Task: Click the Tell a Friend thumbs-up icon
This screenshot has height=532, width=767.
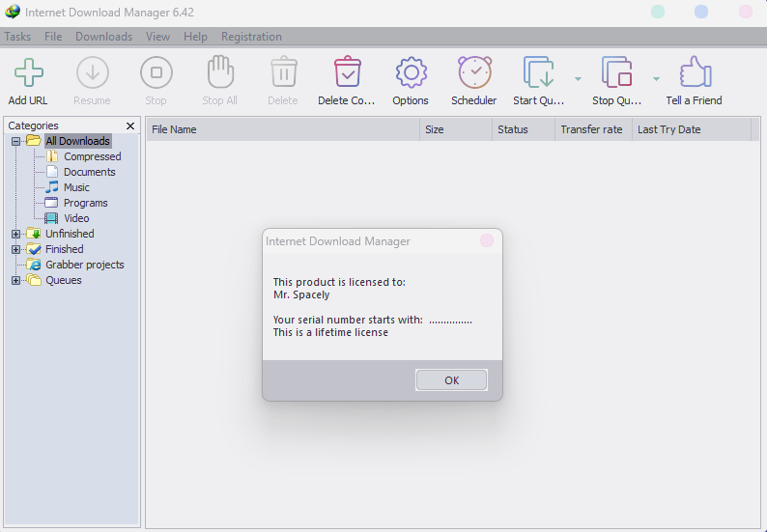Action: pyautogui.click(x=696, y=71)
